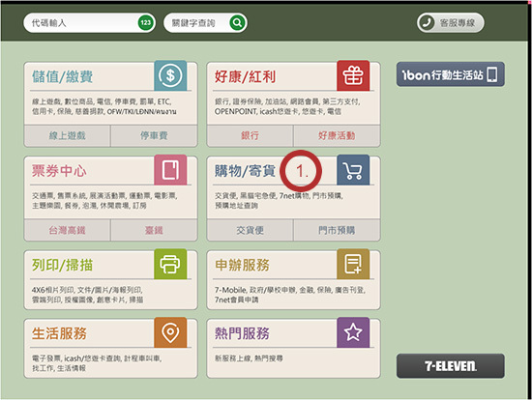Click the 代碼輸入 input field
Viewport: 532px width, 400px height.
pyautogui.click(x=90, y=23)
